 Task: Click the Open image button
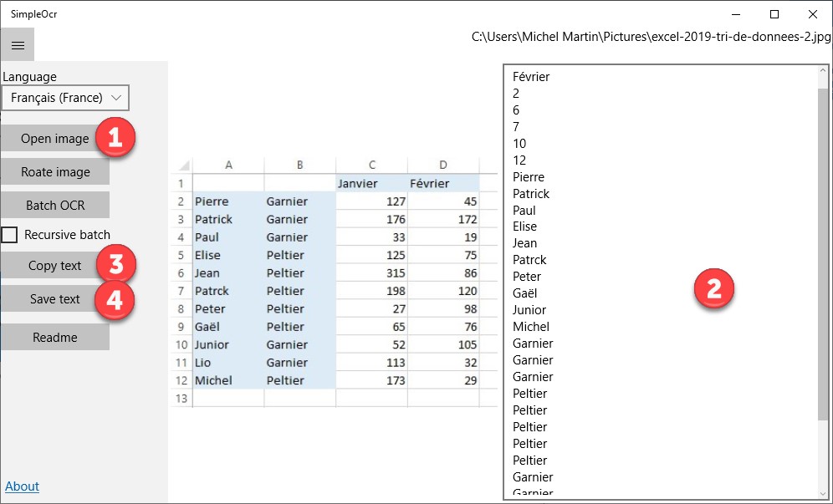pos(54,139)
